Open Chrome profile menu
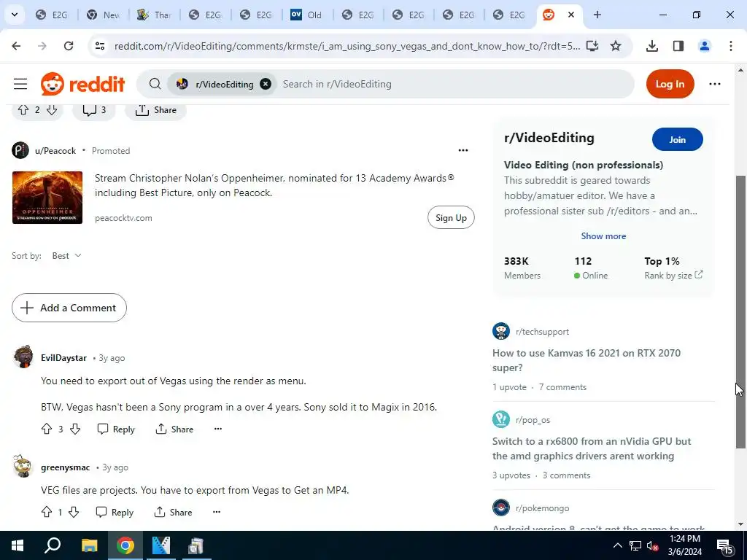 (704, 46)
